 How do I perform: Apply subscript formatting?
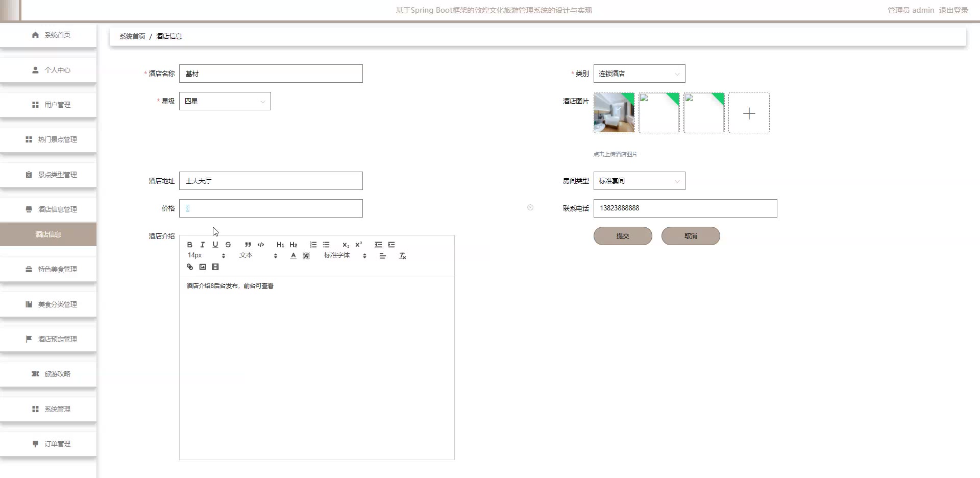coord(346,245)
